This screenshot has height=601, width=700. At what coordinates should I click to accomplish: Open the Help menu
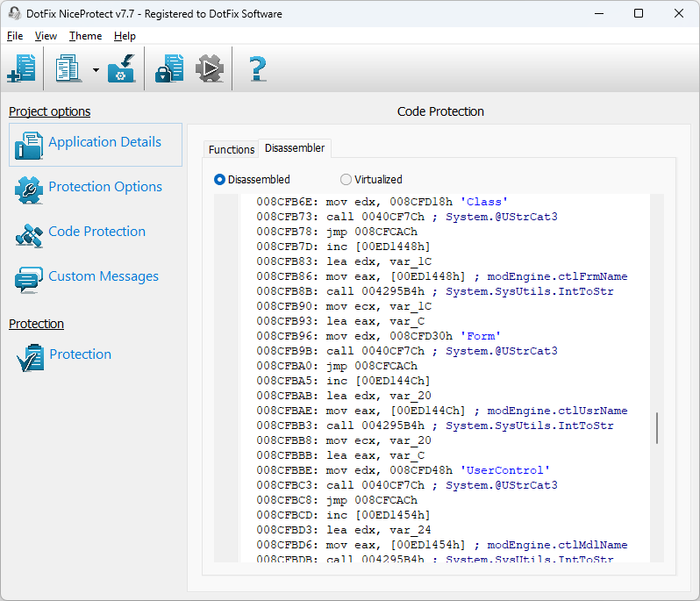point(125,36)
